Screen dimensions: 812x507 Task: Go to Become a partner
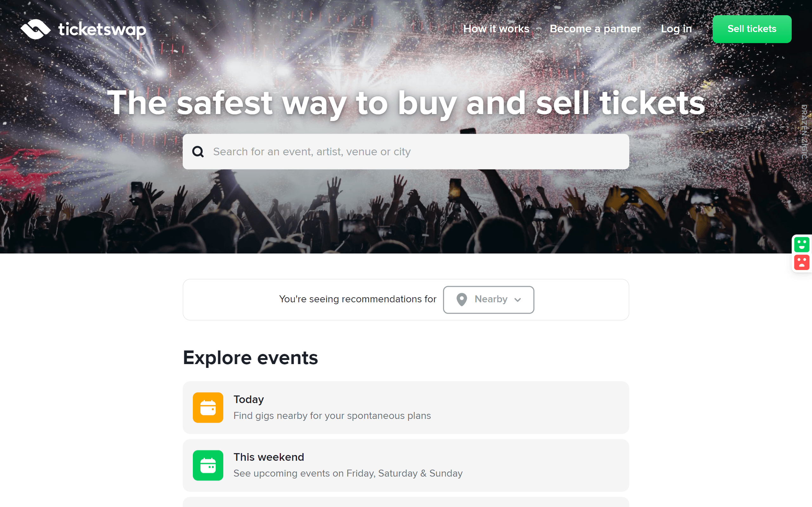point(595,29)
